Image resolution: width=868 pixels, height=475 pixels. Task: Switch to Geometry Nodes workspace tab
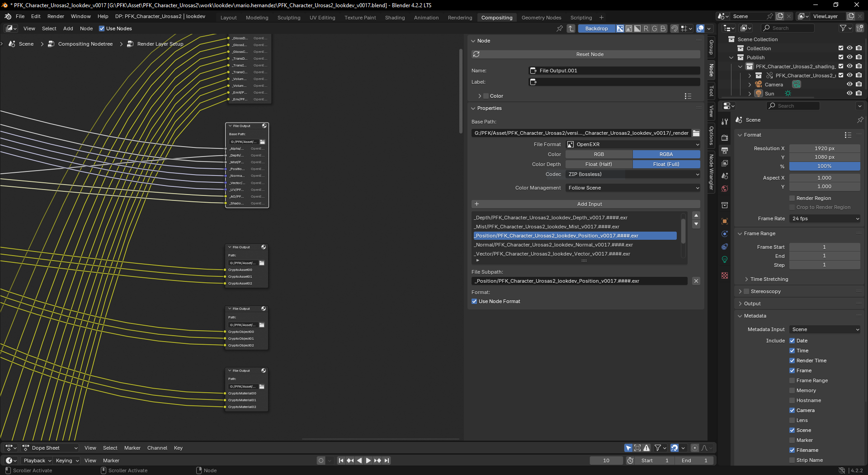[541, 18]
